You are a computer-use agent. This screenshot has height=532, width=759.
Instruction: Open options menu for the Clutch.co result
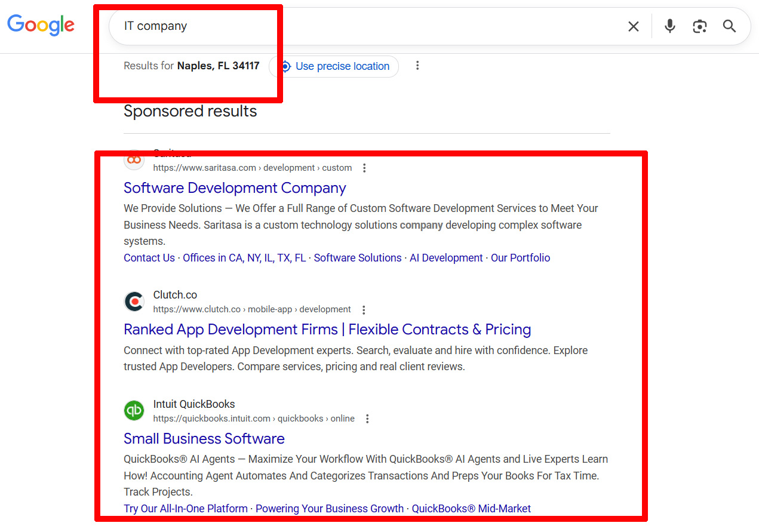[363, 309]
